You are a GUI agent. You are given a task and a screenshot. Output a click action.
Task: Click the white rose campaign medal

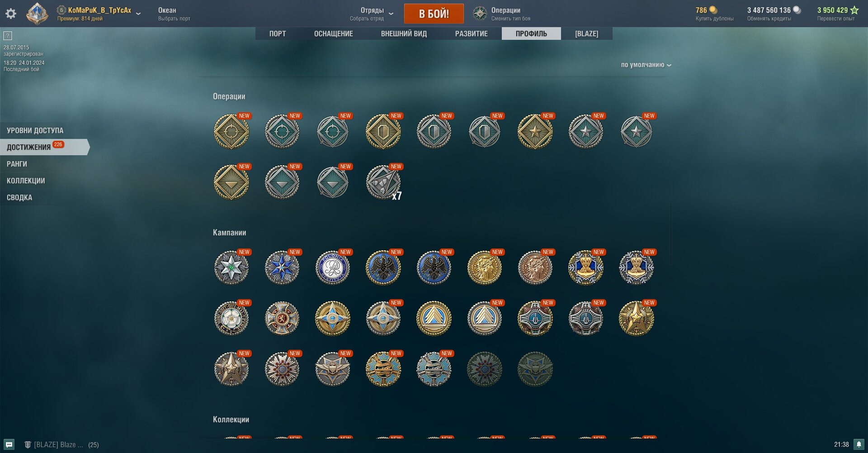tap(231, 318)
